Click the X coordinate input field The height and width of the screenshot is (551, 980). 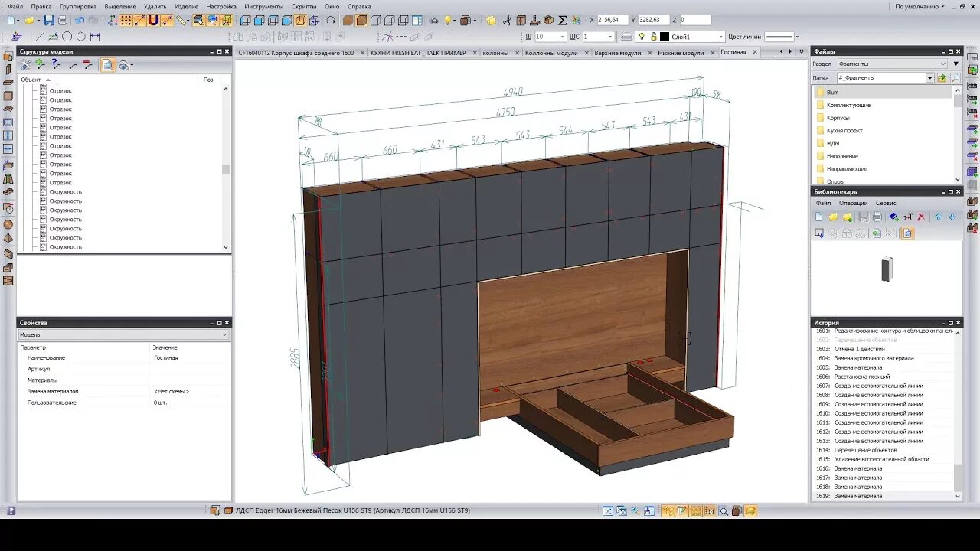612,20
